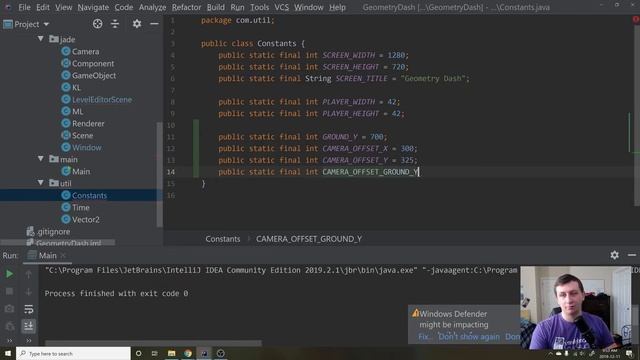Click the down stack trace arrow
640x360 pixels.
tap(29, 291)
